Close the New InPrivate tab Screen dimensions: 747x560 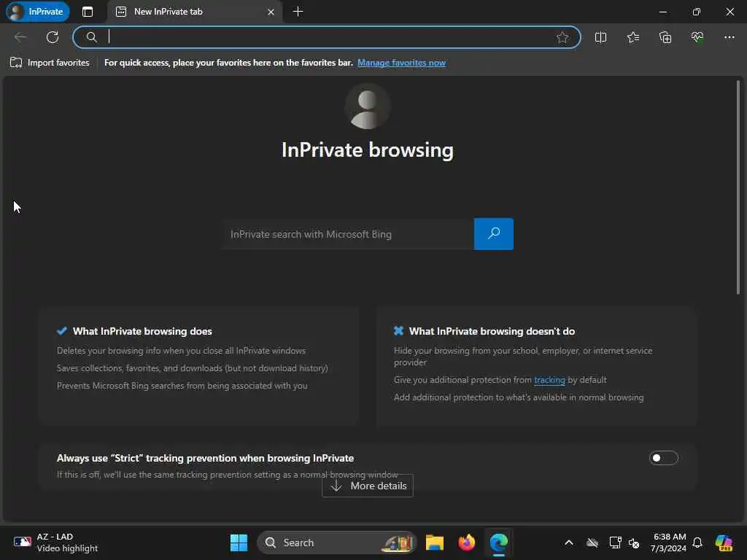pyautogui.click(x=271, y=12)
